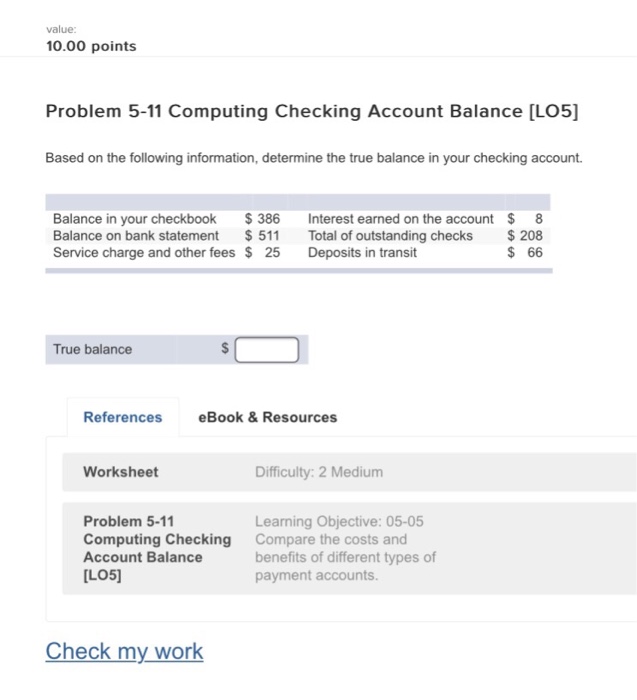
Task: Select the $25 service charge amount
Action: 262,252
